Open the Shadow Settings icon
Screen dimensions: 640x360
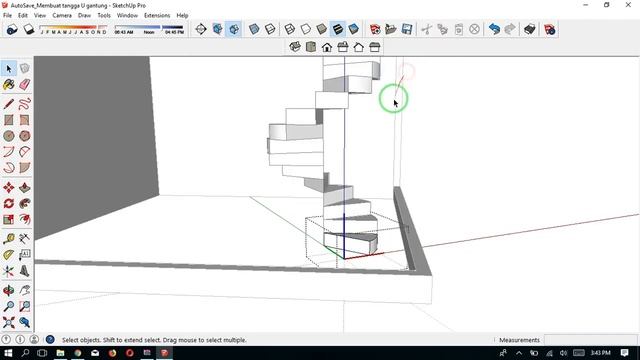(x=12, y=29)
